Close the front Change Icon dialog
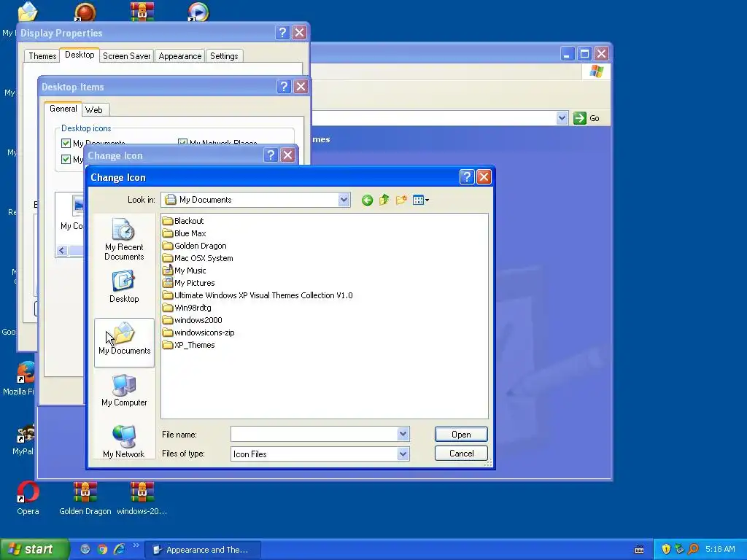747x560 pixels. [x=484, y=177]
